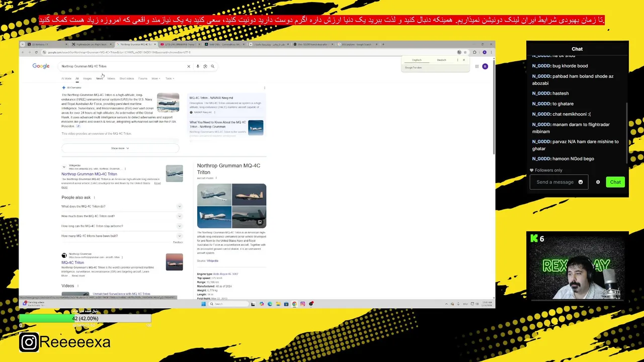This screenshot has height=362, width=644.
Task: Expand 'What does the MQ-4C Triton do?'
Action: pyautogui.click(x=122, y=206)
